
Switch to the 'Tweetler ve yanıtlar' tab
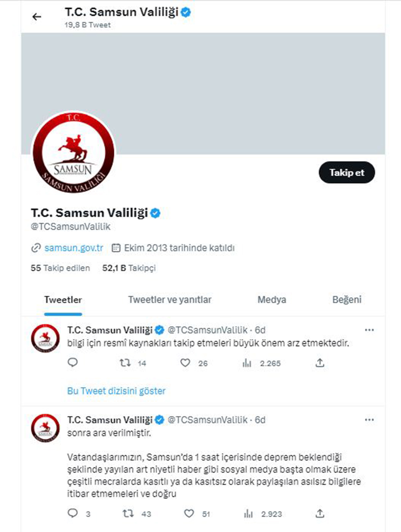tap(170, 300)
